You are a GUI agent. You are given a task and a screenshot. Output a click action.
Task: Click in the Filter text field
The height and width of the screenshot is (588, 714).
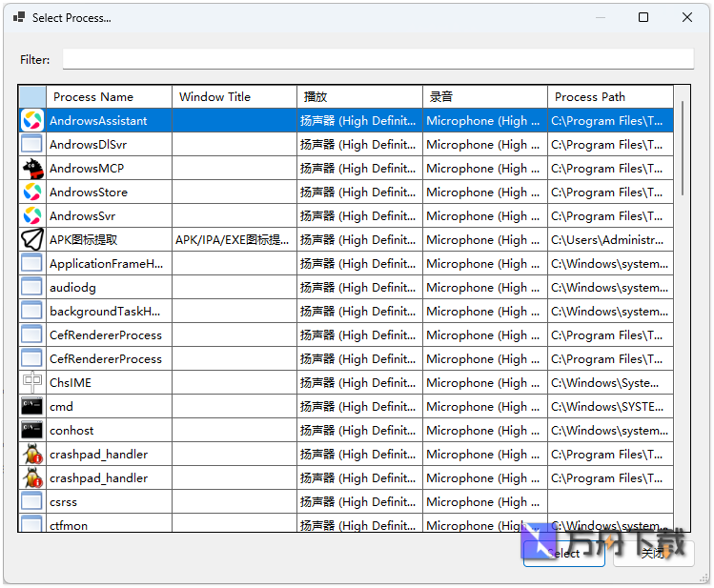(x=377, y=59)
